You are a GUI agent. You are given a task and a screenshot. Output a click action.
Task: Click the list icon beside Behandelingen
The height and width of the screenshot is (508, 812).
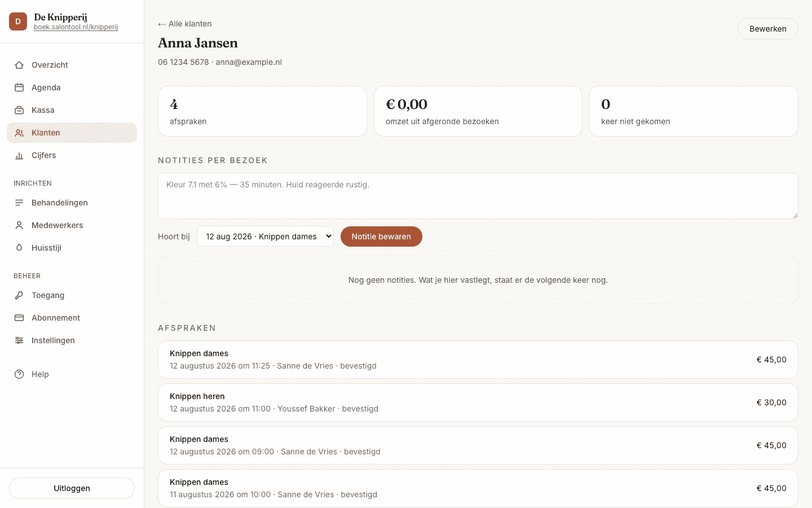pyautogui.click(x=19, y=203)
